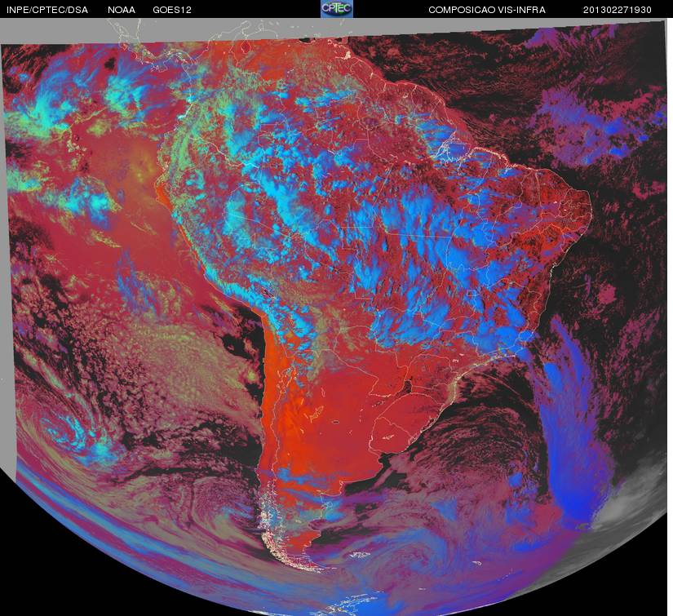Viewport: 673px width, 616px height.
Task: Click the NOAA label in header
Action: 122,10
